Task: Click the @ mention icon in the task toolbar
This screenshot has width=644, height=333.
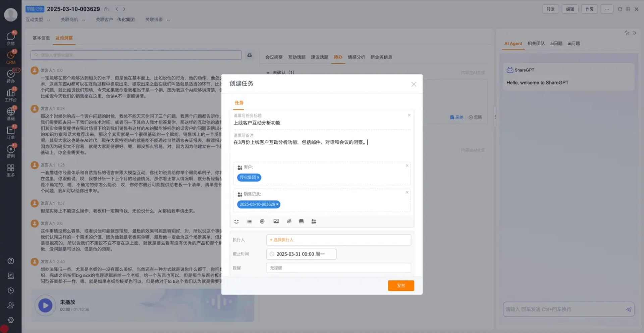Action: [262, 221]
